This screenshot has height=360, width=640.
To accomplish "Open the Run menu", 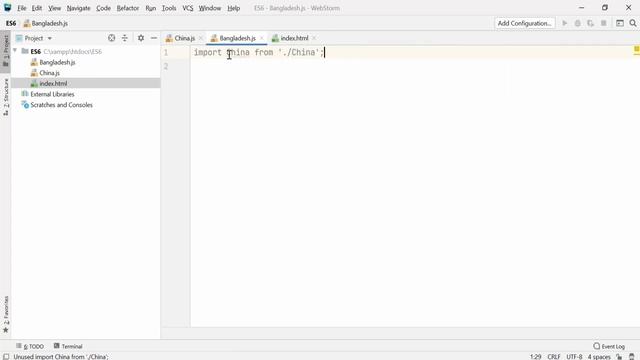I will pyautogui.click(x=151, y=8).
